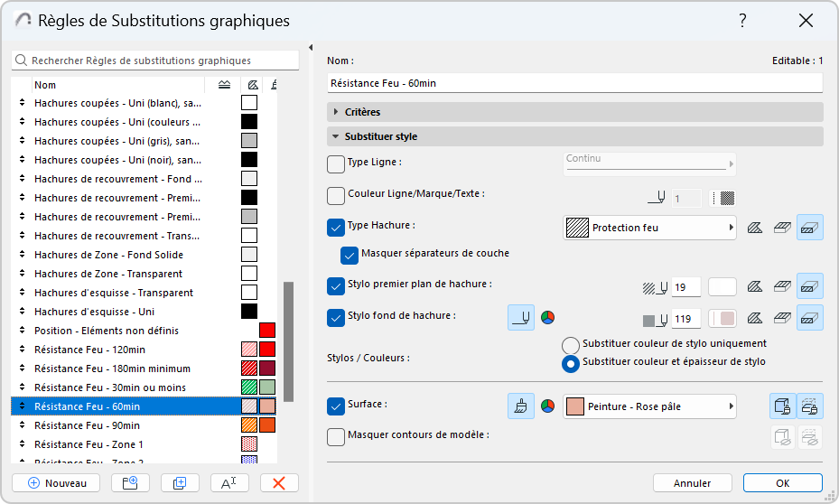The width and height of the screenshot is (839, 504).
Task: Click the Annuler button
Action: 693,483
